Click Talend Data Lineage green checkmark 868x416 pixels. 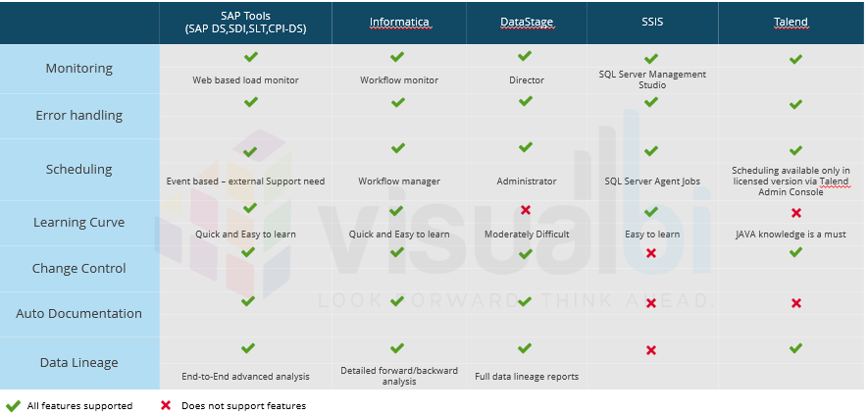click(x=795, y=348)
